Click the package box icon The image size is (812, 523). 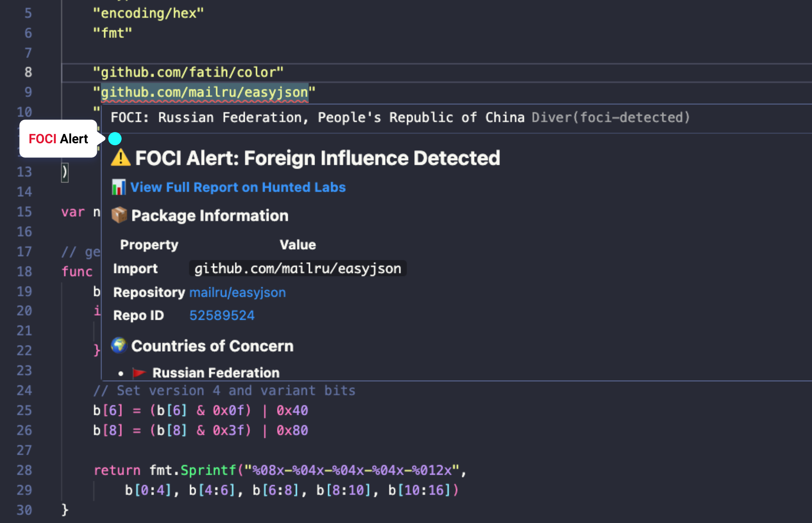(x=119, y=215)
